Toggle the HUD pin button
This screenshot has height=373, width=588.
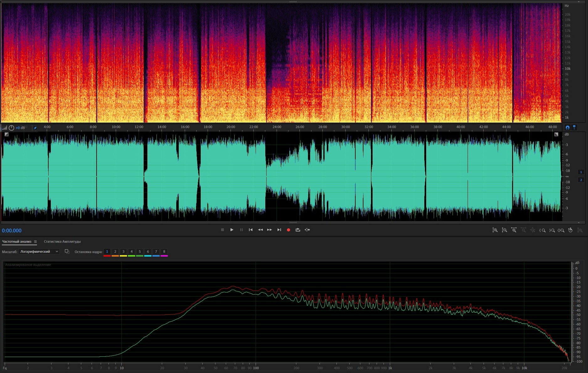(x=35, y=128)
